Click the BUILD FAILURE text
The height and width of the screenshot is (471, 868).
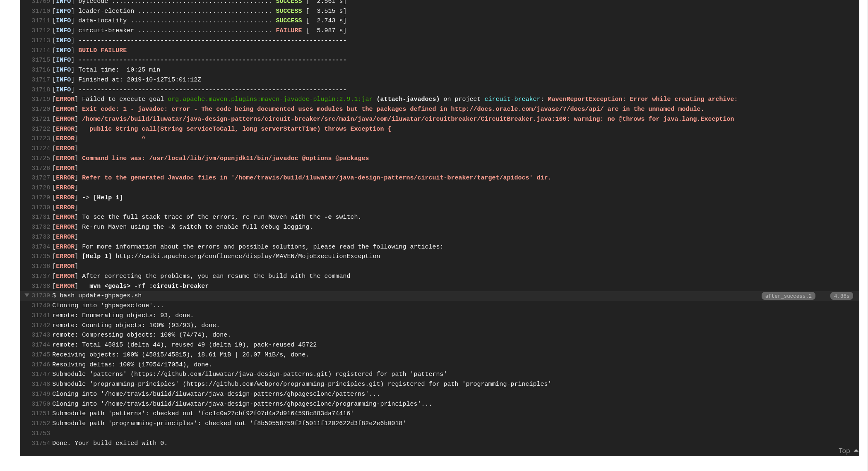pos(102,50)
